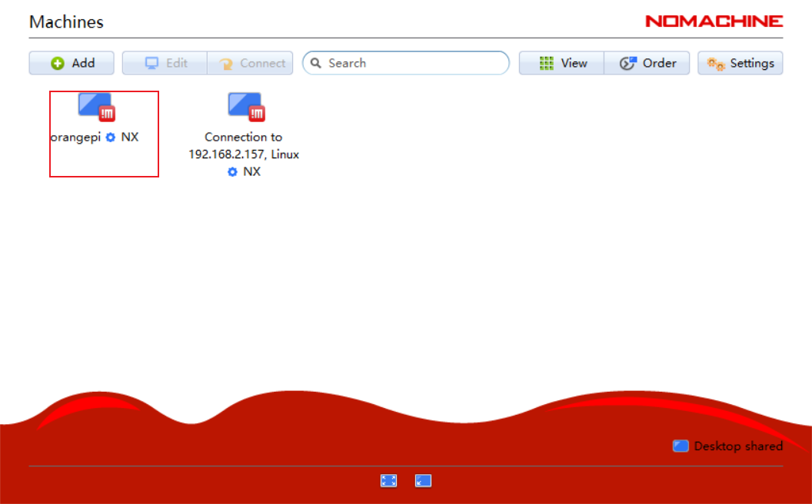
Task: Click the NX protocol label beside orangepi
Action: pos(130,137)
